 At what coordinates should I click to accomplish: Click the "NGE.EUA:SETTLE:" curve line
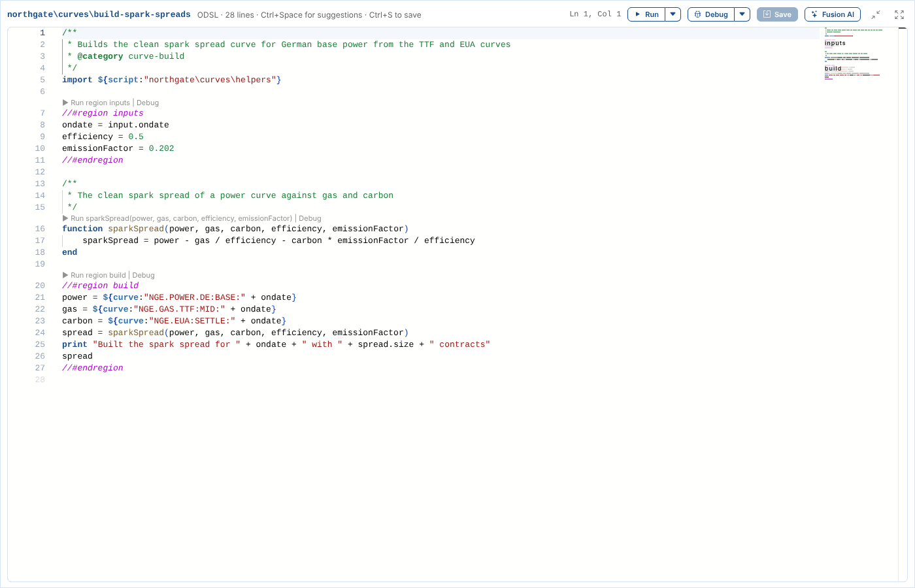coord(175,321)
